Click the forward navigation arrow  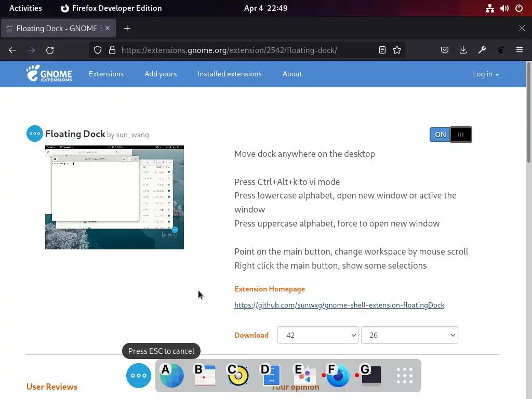click(31, 50)
